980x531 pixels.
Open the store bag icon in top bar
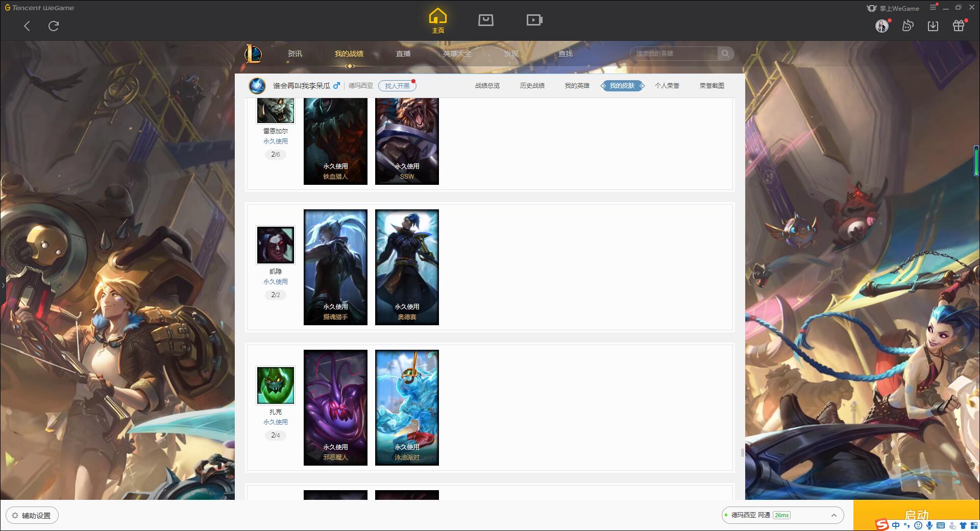pos(486,20)
